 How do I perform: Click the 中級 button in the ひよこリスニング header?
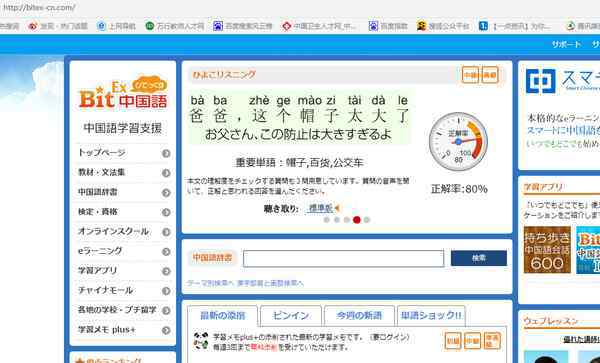(x=470, y=75)
